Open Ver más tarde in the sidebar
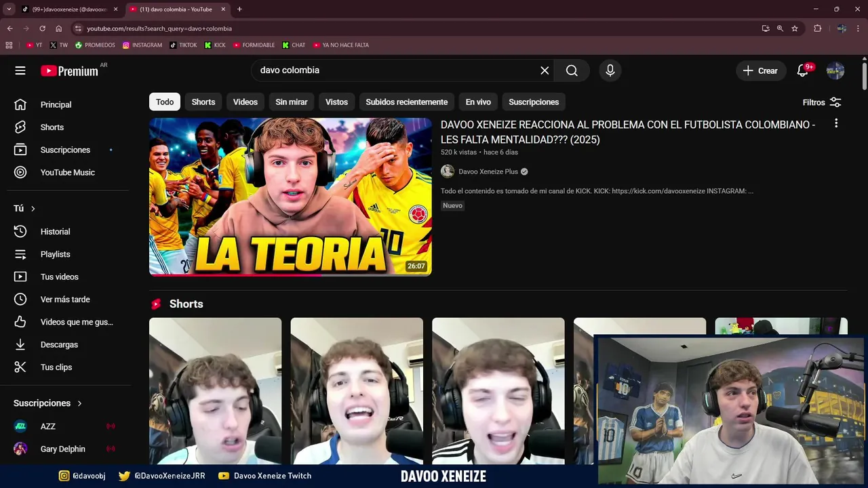 tap(65, 300)
